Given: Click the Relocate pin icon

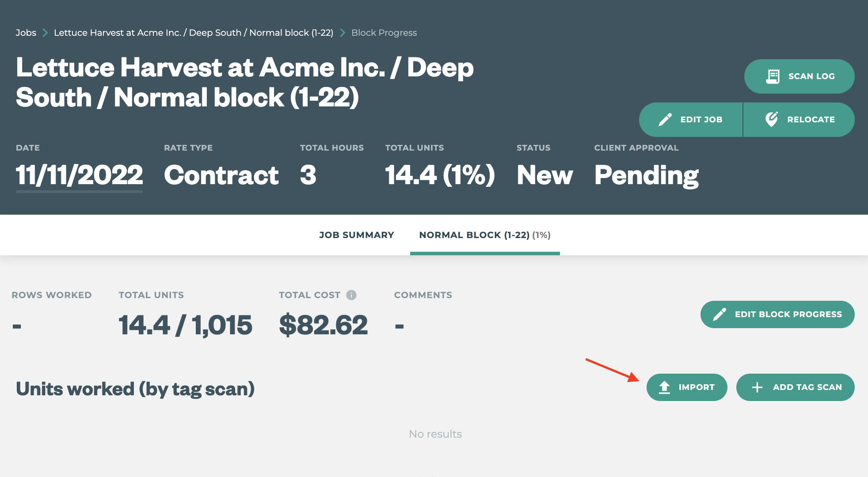Looking at the screenshot, I should (772, 119).
